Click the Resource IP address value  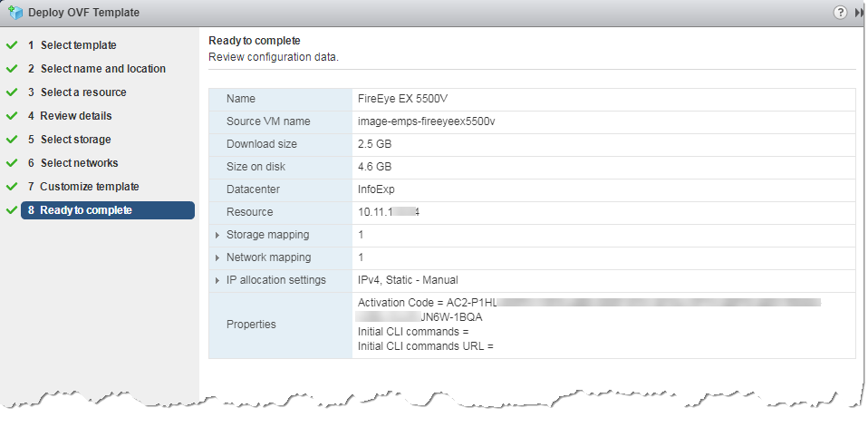[x=389, y=212]
